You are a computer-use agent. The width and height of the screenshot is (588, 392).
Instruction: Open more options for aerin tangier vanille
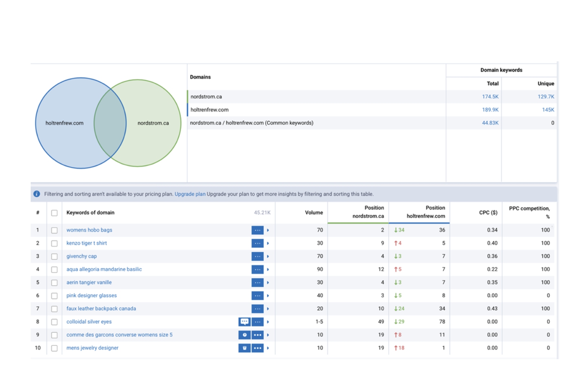[257, 283]
